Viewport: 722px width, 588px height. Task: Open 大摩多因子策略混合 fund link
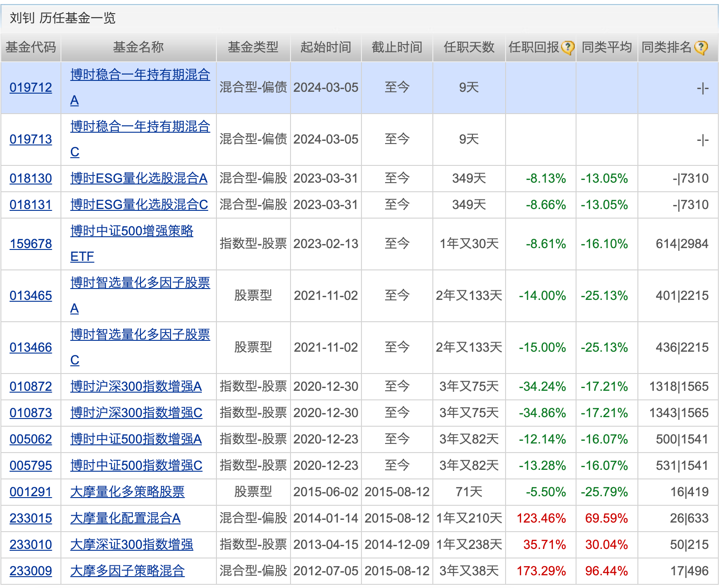[x=127, y=571]
